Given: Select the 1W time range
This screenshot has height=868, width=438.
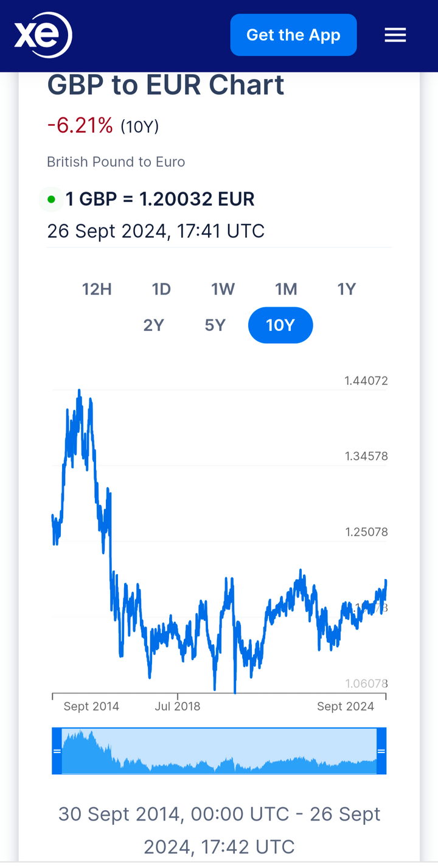Looking at the screenshot, I should pos(223,289).
